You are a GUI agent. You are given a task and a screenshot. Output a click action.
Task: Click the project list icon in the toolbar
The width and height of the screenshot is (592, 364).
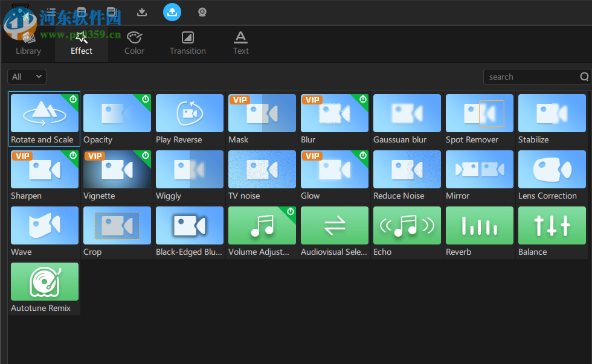pos(51,11)
